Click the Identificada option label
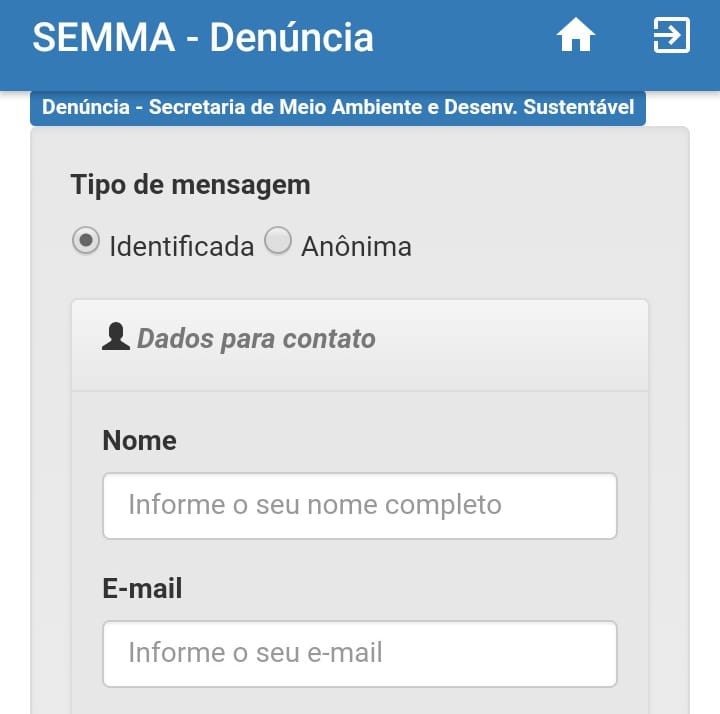The width and height of the screenshot is (720, 714). 182,247
